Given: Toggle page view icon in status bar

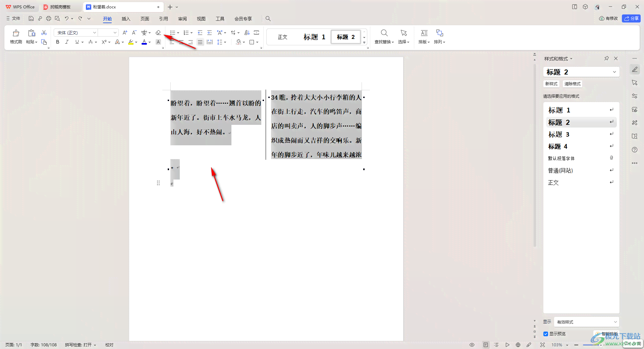Looking at the screenshot, I should [486, 345].
